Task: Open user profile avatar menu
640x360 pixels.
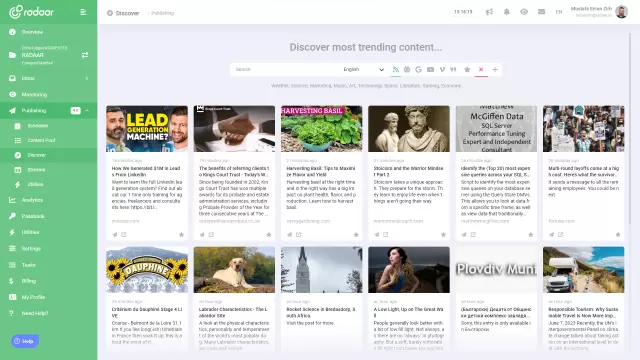Action: [x=622, y=12]
